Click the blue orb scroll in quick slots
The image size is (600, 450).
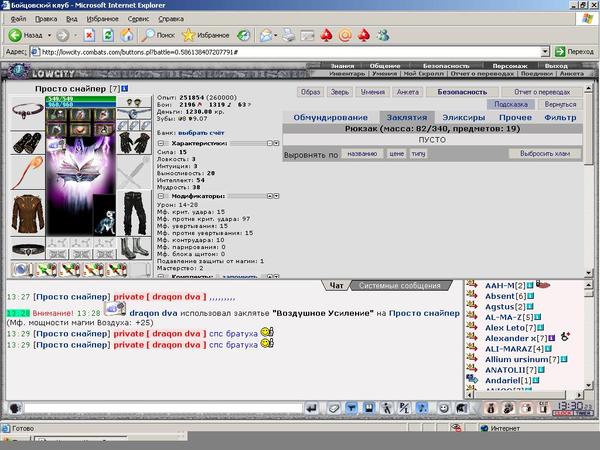(22, 269)
